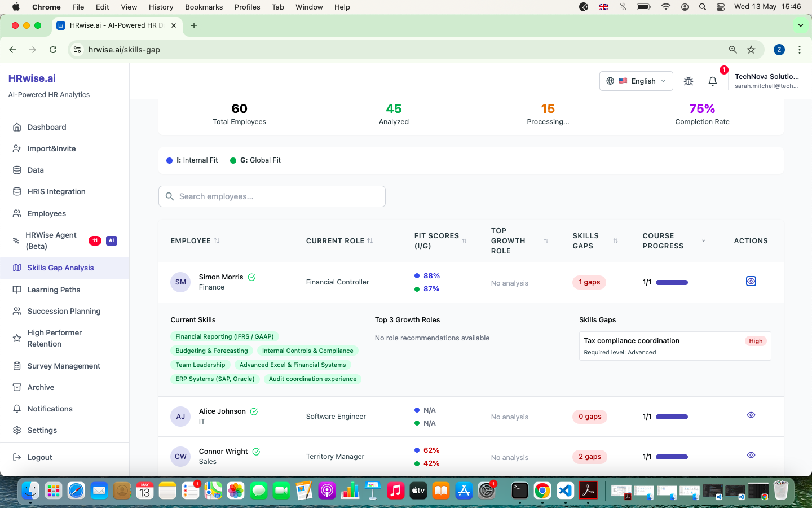Viewport: 812px width, 508px height.
Task: Click Simon Morris's course progress bar
Action: coord(672,282)
